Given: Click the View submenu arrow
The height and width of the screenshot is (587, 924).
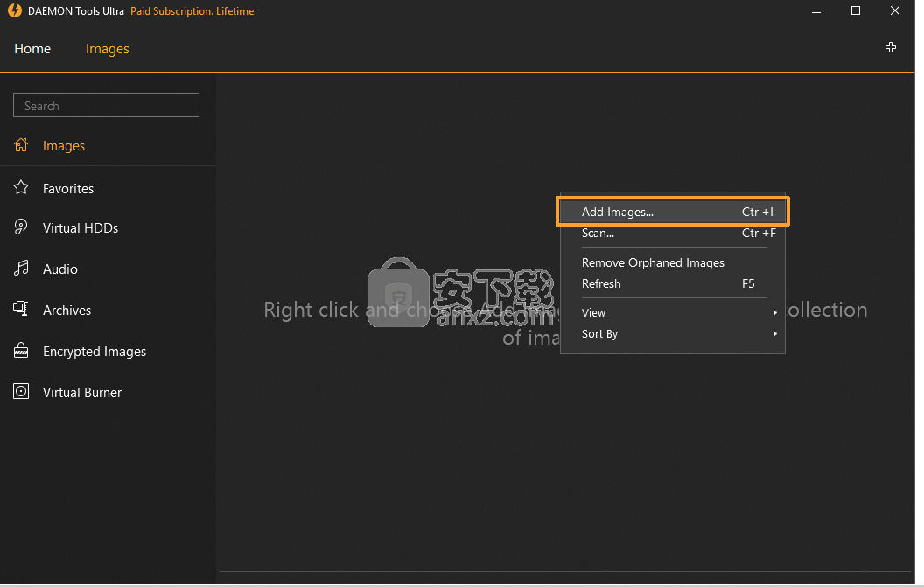Looking at the screenshot, I should click(x=775, y=313).
